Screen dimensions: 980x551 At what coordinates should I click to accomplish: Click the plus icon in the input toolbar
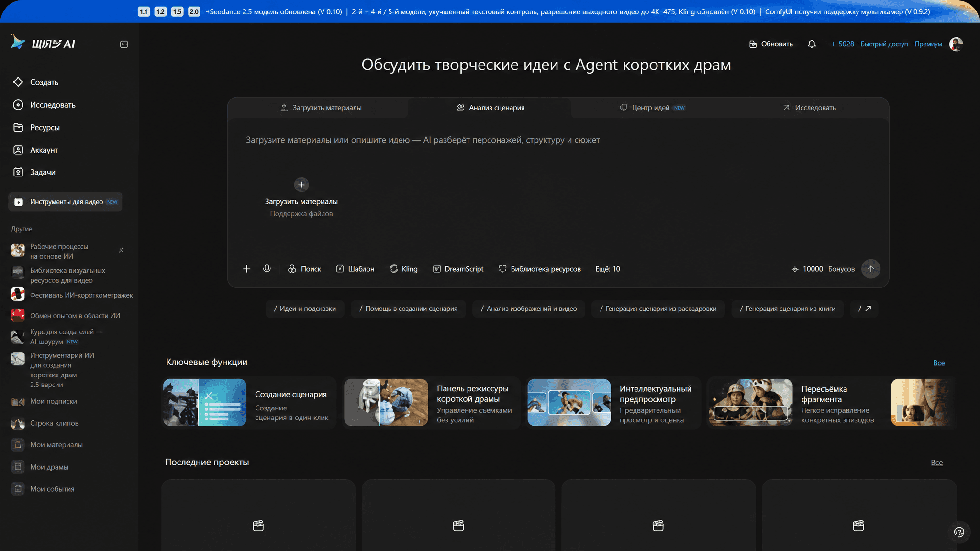point(246,269)
